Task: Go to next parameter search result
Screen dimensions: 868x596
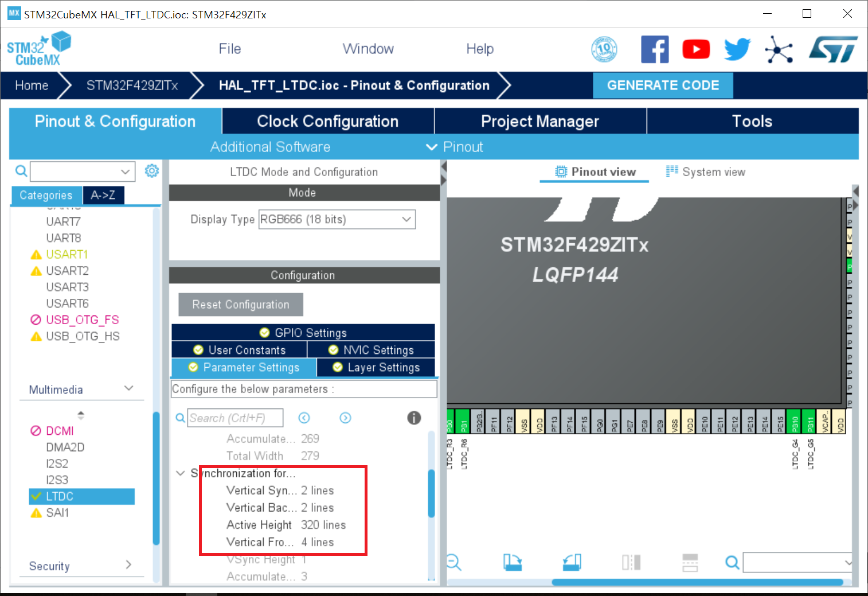Action: tap(345, 418)
